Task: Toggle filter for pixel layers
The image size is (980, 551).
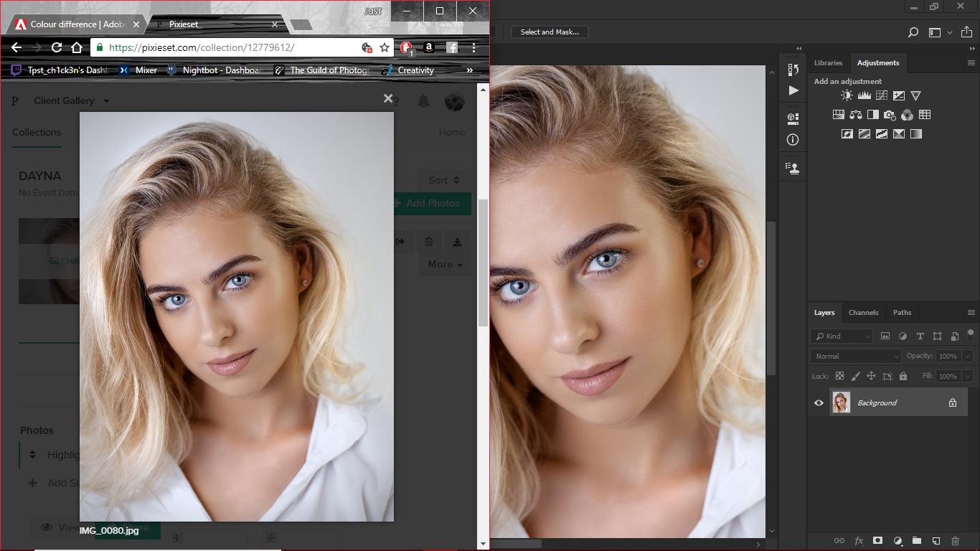Action: click(x=885, y=336)
